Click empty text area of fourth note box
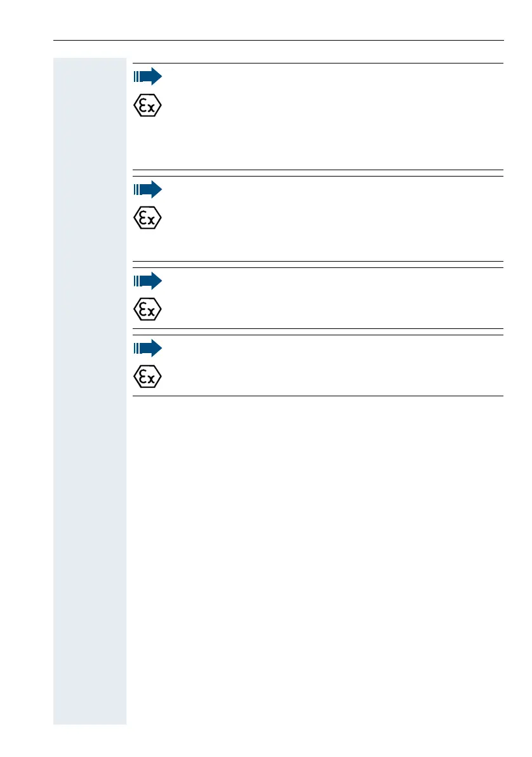 pyautogui.click(x=333, y=365)
